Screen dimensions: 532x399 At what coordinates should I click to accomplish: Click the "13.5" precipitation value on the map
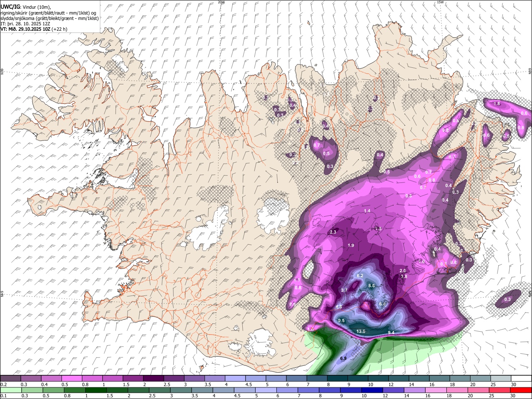pos(361,331)
